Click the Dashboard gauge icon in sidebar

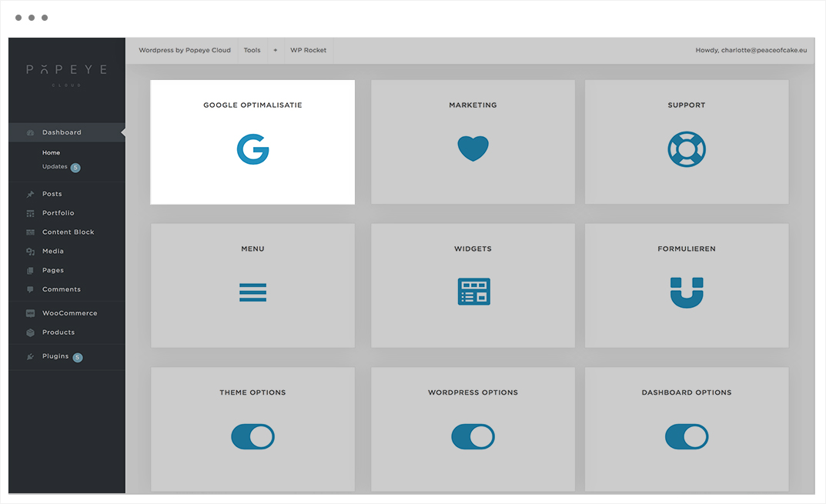(30, 132)
